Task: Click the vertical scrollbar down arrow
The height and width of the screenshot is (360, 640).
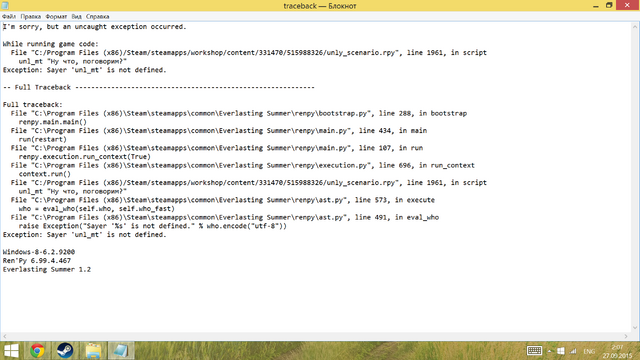Action: [635, 327]
